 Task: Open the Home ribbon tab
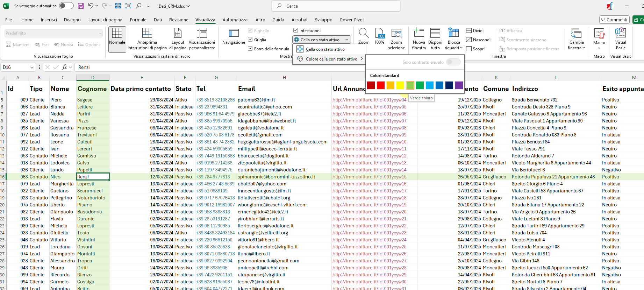(27, 20)
